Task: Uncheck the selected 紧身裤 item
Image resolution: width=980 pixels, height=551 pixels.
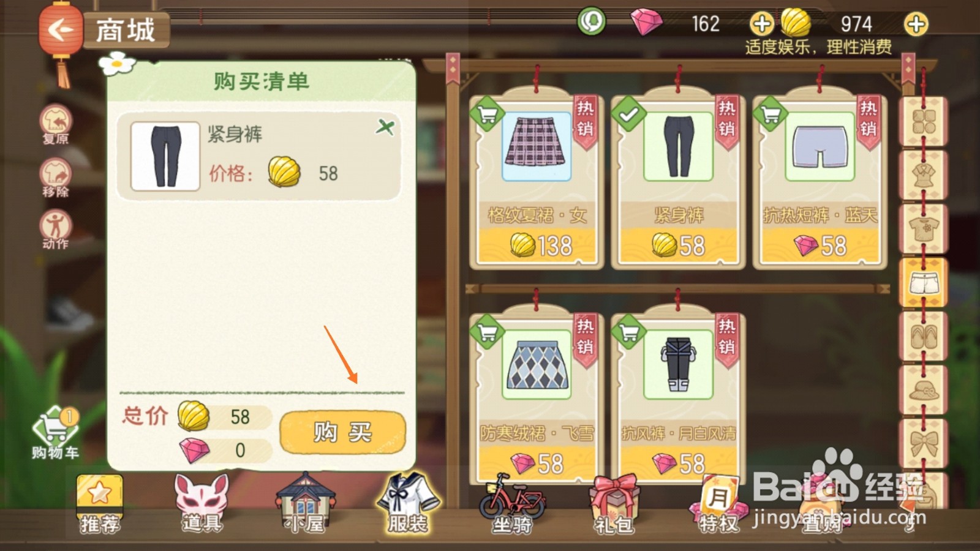Action: pos(628,113)
